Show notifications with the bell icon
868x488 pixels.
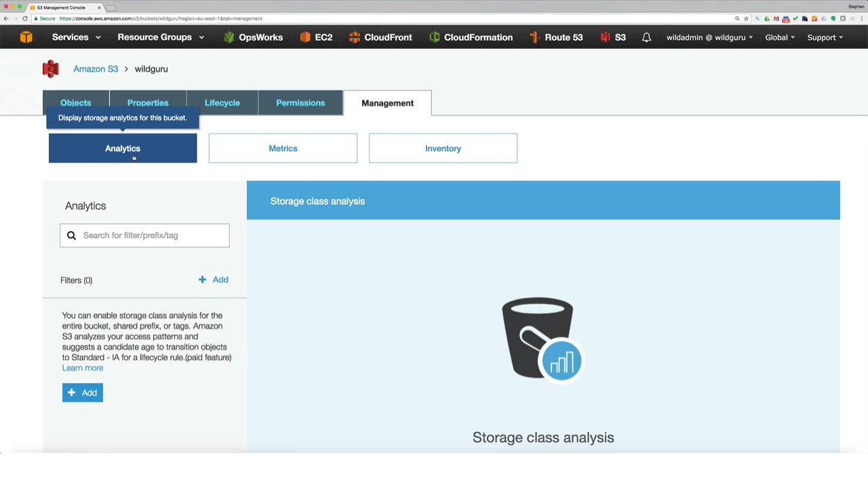(x=646, y=37)
